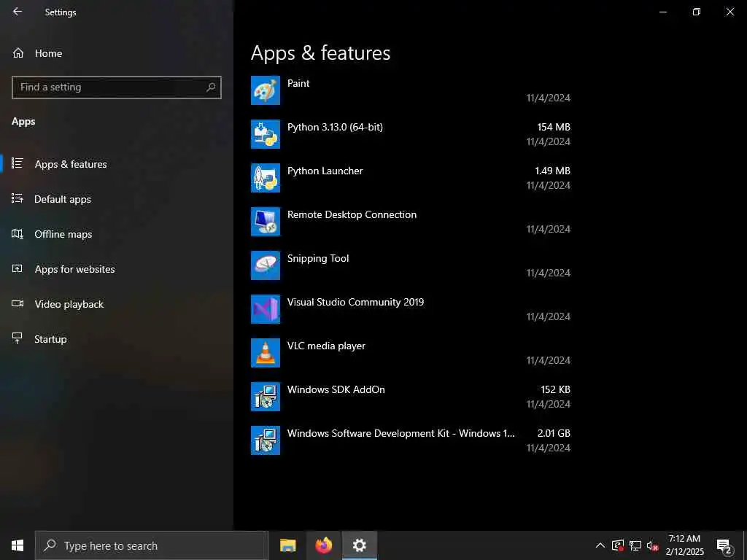Screen dimensions: 747x560
Task: Click the Apps & features page heading
Action: 321,52
